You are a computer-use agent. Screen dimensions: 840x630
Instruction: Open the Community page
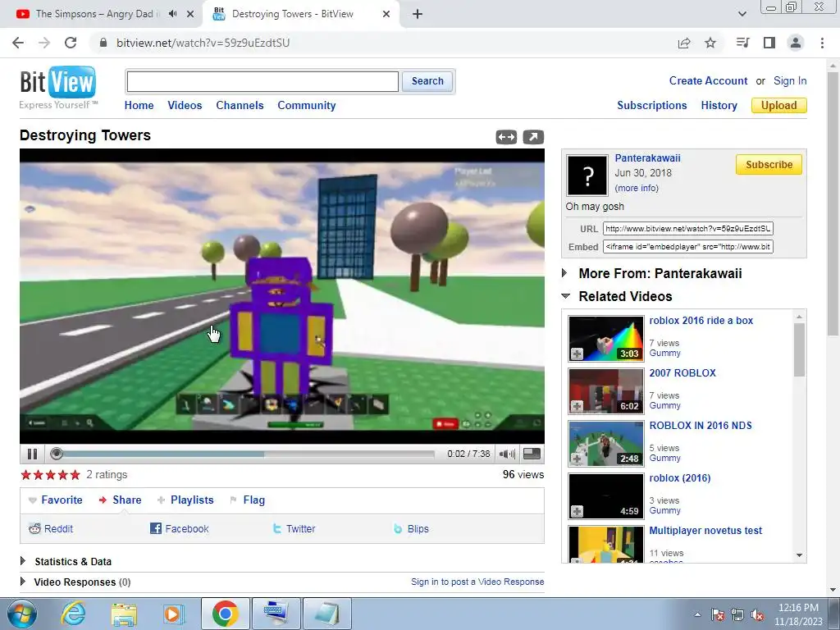307,106
